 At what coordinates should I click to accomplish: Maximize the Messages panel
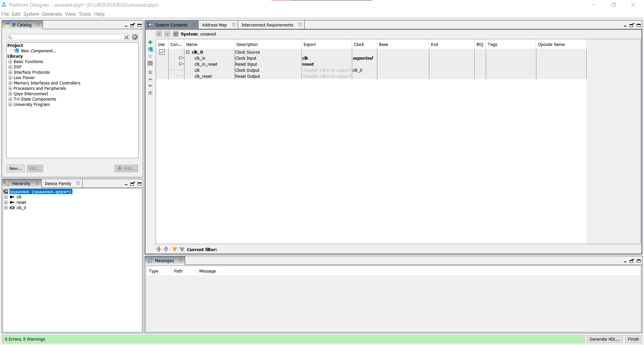(x=639, y=261)
